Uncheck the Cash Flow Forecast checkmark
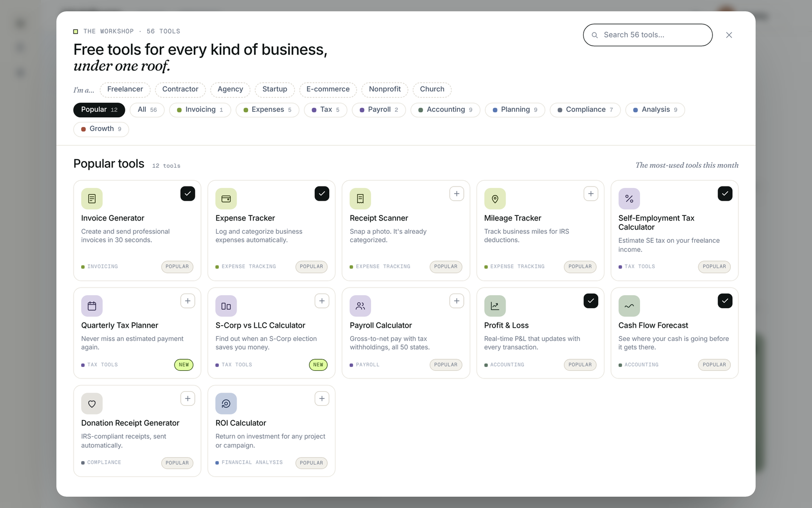The height and width of the screenshot is (508, 812). click(725, 301)
